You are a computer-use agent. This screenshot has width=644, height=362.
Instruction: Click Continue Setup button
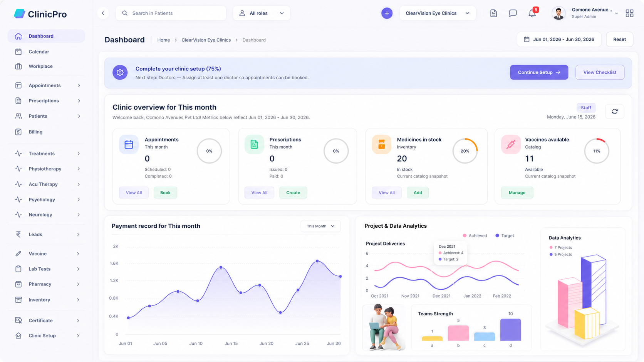click(x=539, y=72)
